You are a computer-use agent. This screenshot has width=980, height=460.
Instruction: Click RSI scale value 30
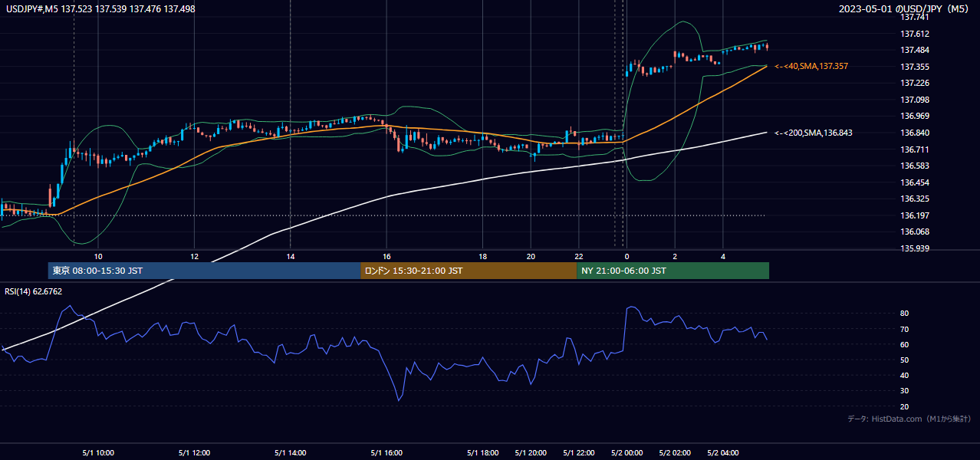905,391
